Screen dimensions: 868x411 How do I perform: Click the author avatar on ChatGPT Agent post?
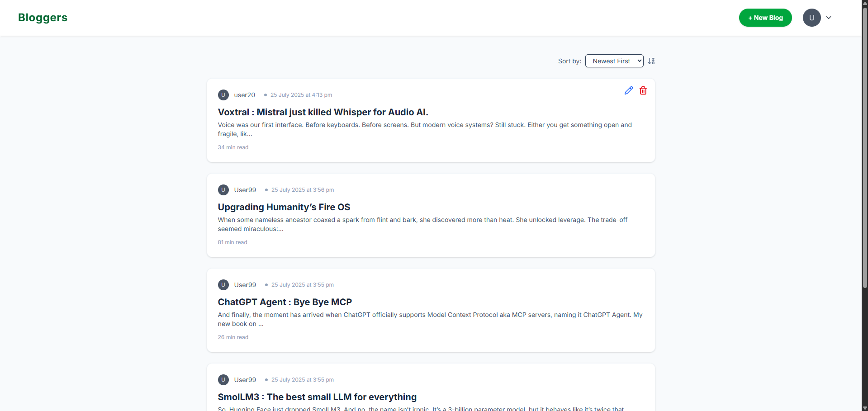point(223,285)
